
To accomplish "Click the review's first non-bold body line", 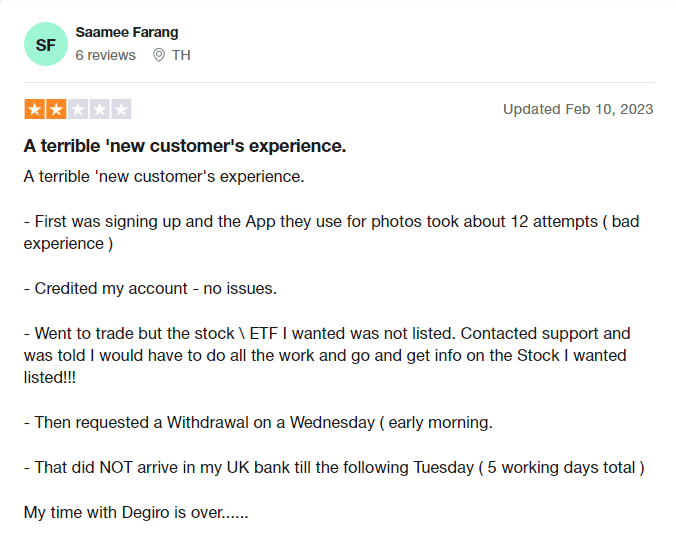I will [164, 177].
